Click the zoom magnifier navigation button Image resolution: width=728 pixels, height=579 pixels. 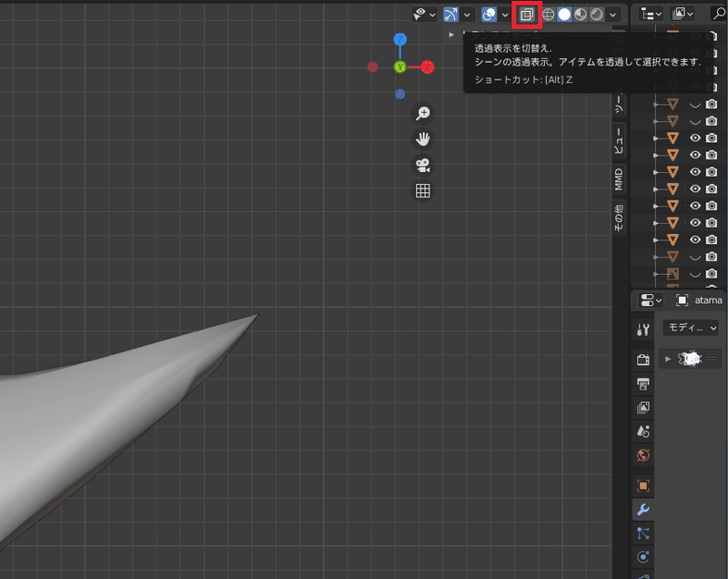[x=423, y=113]
